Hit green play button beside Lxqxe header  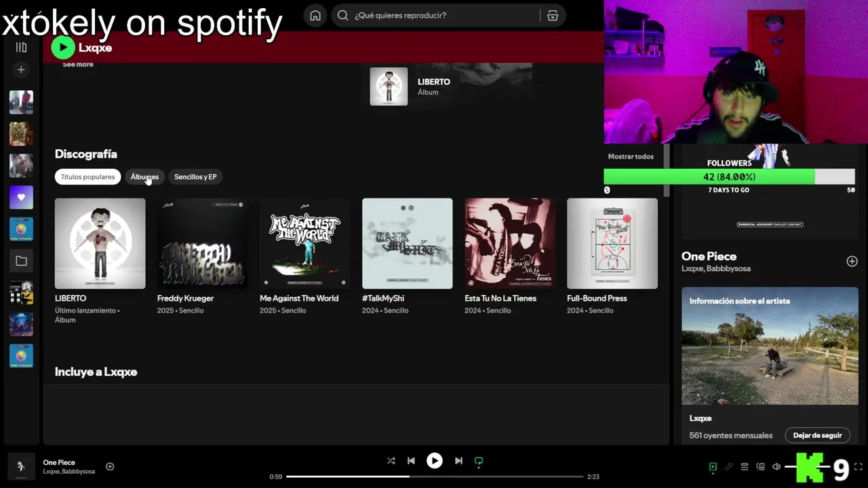tap(63, 47)
